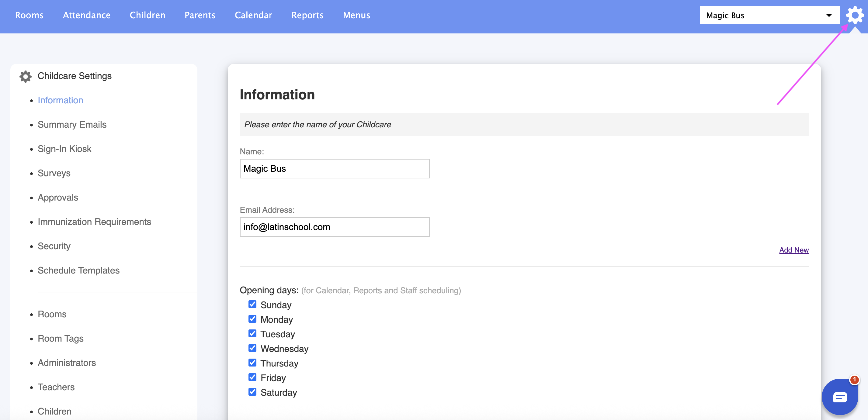Uncheck the Sunday opening day
Screen dimensions: 868x420
click(252, 305)
